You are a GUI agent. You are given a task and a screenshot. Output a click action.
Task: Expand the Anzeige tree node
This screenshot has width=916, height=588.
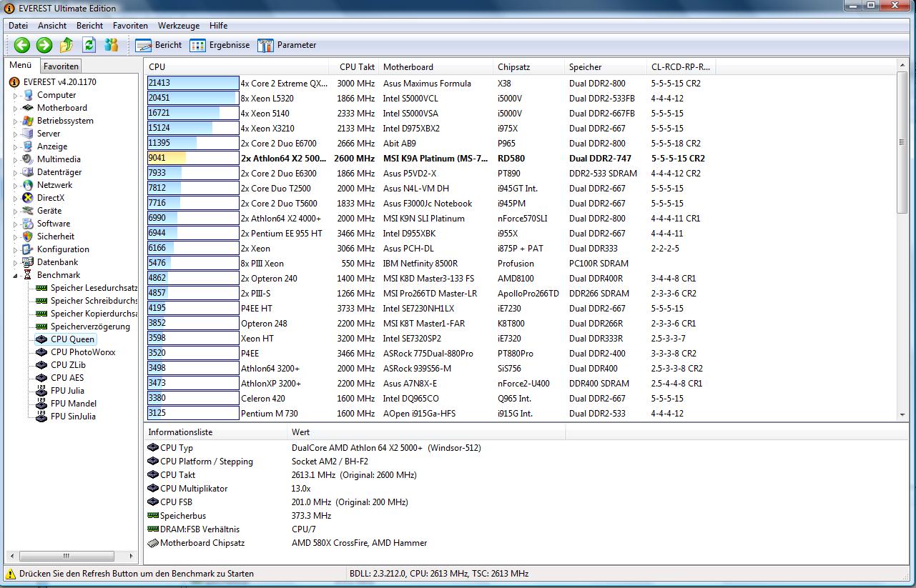click(15, 147)
